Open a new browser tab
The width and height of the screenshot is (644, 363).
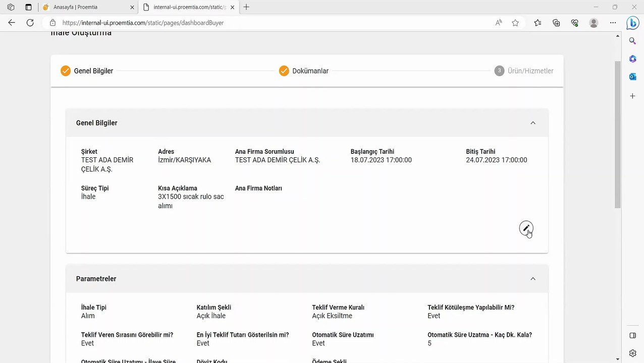click(x=246, y=7)
